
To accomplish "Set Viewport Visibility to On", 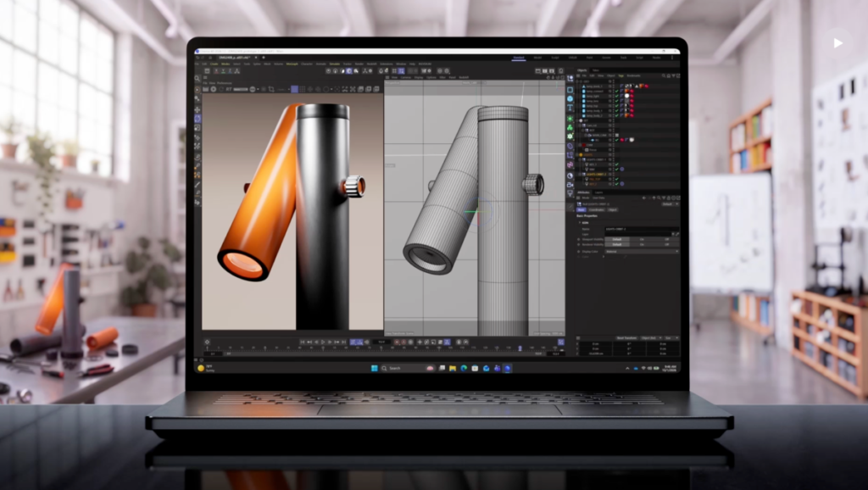I will pyautogui.click(x=643, y=239).
